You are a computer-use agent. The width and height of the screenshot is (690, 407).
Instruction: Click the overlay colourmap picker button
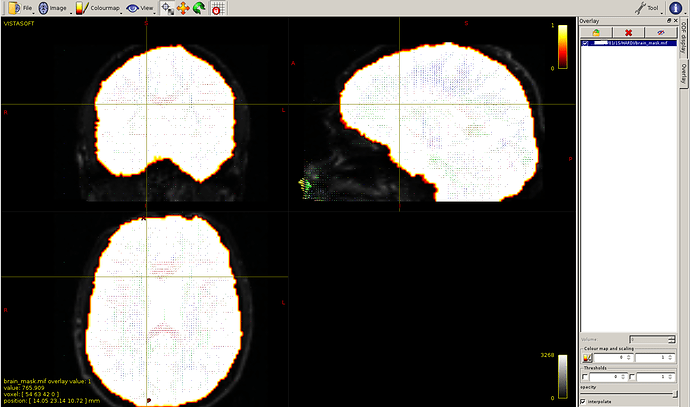[x=587, y=358]
